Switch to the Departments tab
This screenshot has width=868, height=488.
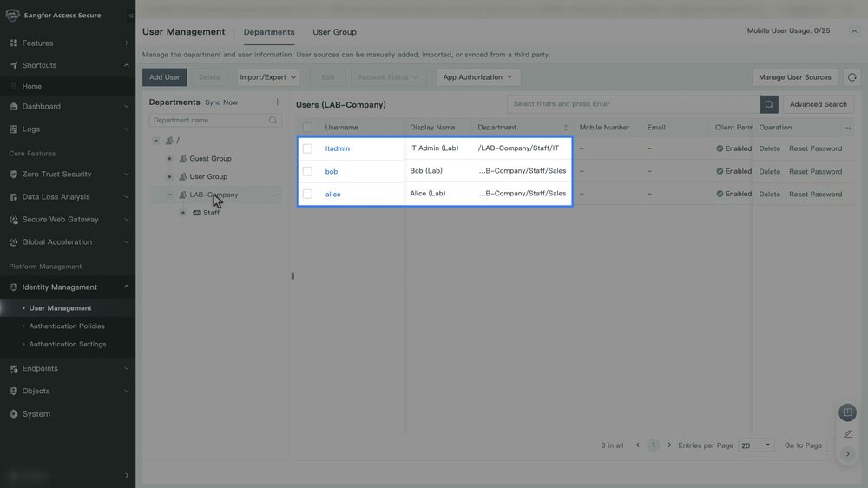269,32
